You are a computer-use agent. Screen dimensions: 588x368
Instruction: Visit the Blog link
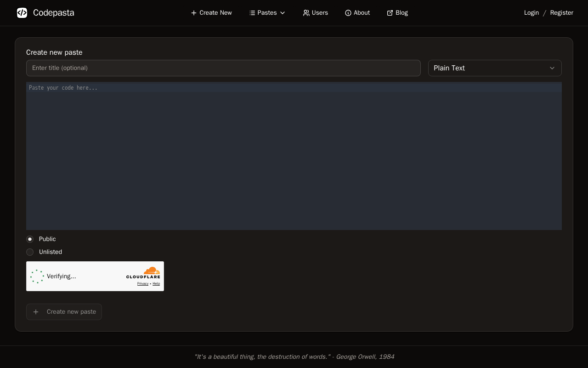click(x=397, y=13)
